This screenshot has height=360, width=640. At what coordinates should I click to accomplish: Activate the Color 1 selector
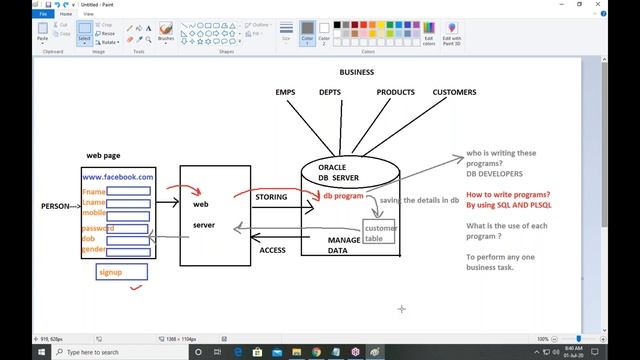click(x=307, y=33)
